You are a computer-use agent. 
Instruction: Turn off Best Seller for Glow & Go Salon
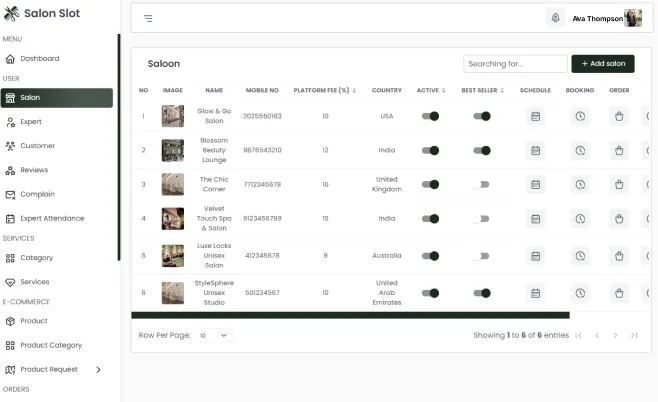pos(482,116)
